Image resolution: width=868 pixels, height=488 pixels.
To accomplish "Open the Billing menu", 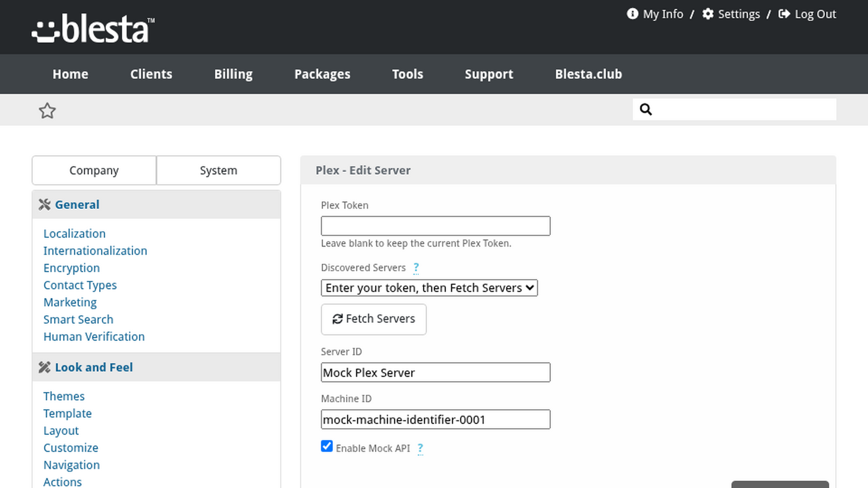I will click(233, 74).
